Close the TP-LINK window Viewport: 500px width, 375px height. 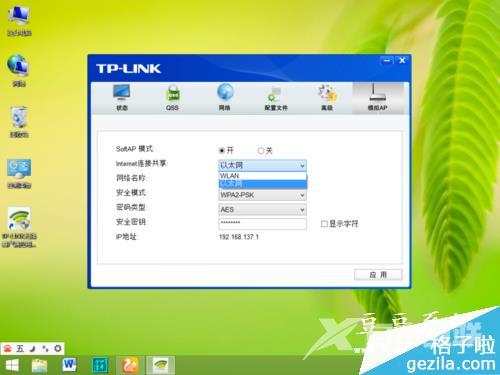click(402, 61)
